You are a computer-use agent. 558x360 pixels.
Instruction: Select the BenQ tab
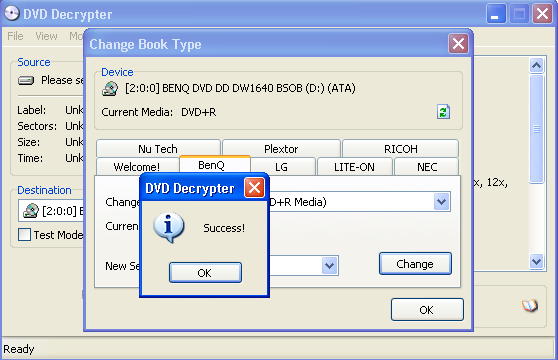click(x=215, y=165)
